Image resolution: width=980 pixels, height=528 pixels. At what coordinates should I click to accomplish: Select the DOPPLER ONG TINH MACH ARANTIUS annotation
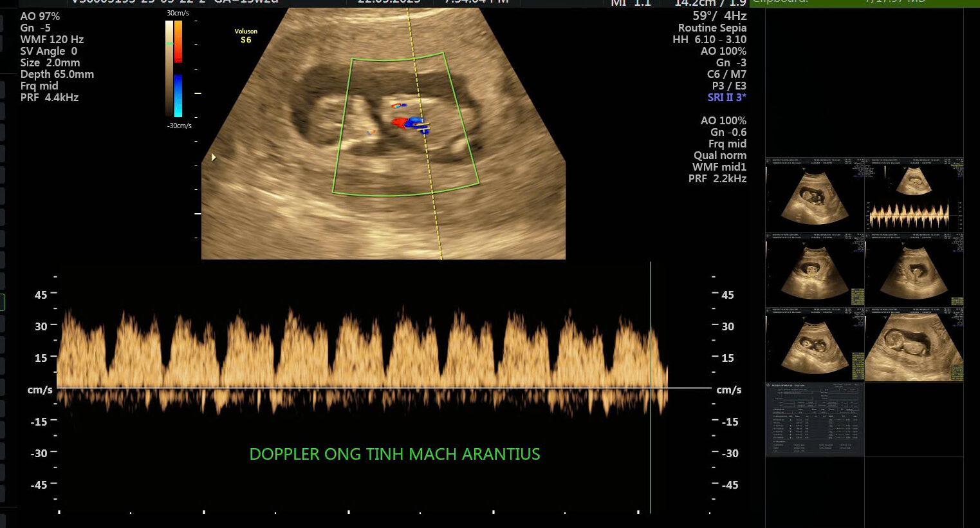[394, 454]
